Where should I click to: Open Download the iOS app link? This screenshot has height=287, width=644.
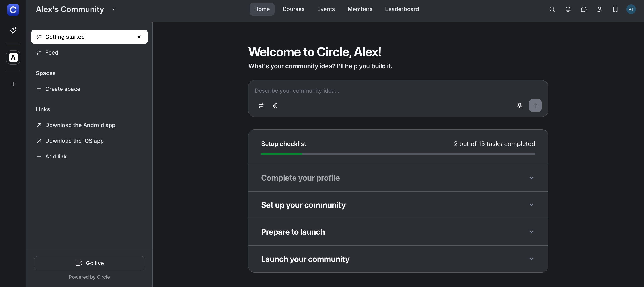click(89, 141)
